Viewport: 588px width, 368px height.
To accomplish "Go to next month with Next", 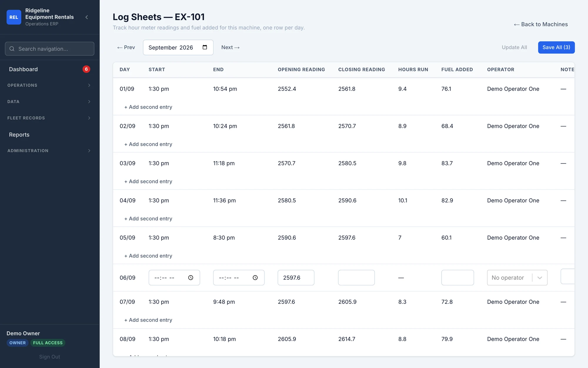I will (230, 47).
